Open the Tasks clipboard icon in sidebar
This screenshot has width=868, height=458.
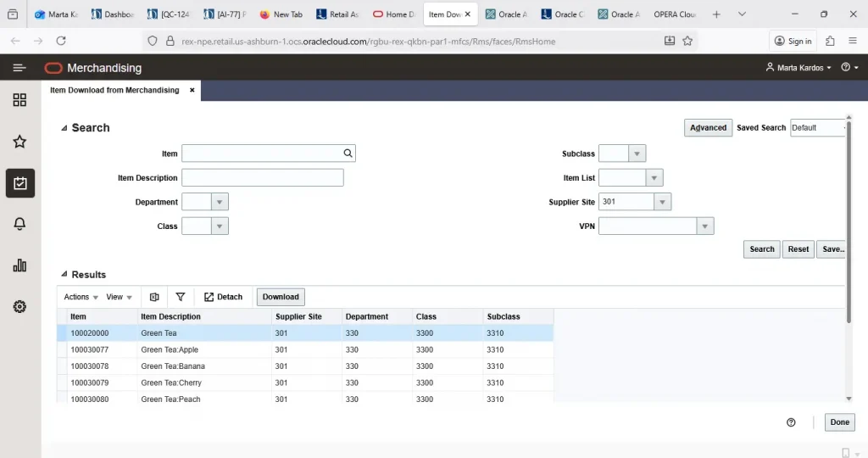click(19, 183)
